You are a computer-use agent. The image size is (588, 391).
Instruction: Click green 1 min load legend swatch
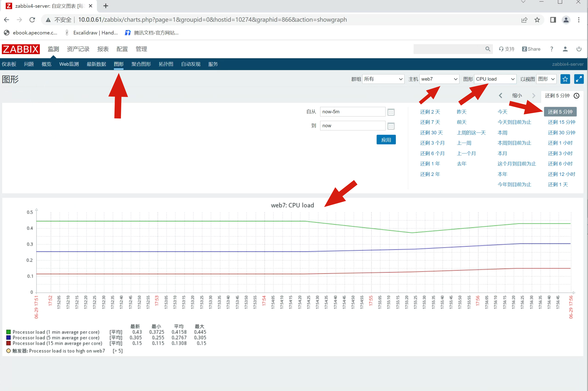click(x=8, y=332)
